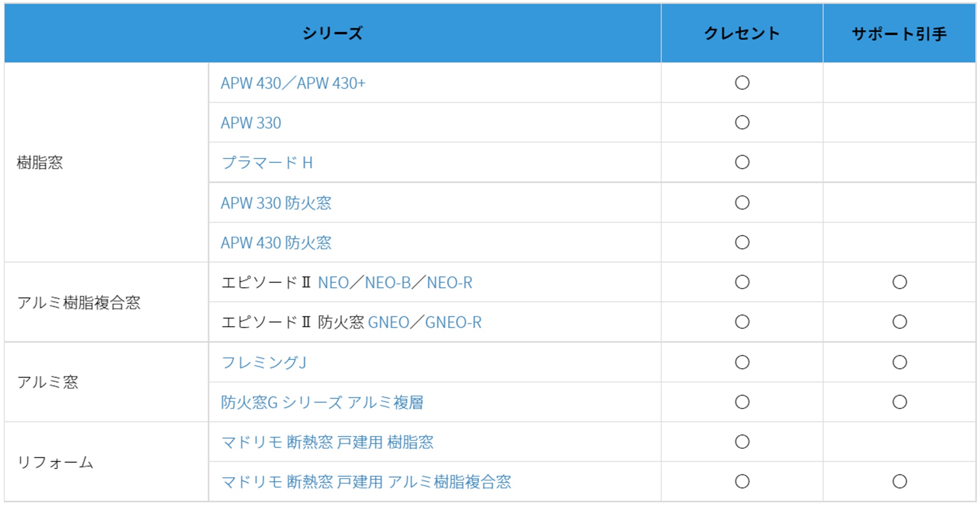Click the プラマード H link
Viewport: 980px width, 507px height.
(267, 163)
